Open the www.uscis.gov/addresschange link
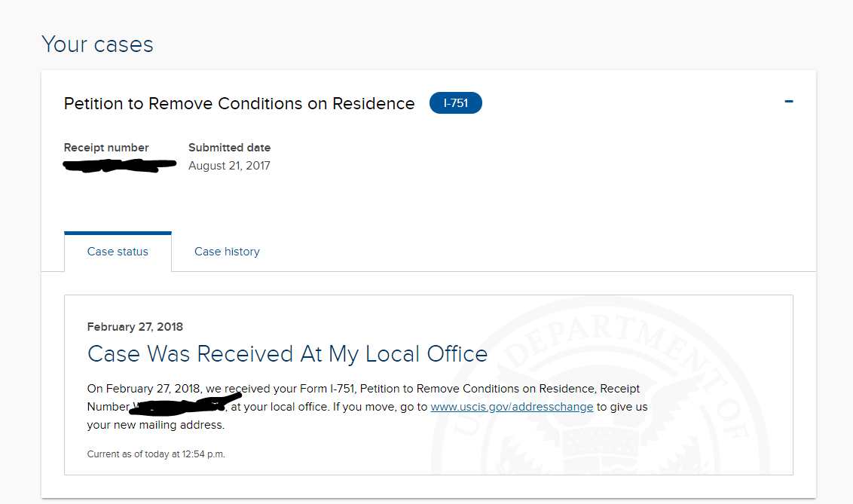The image size is (853, 504). 512,407
